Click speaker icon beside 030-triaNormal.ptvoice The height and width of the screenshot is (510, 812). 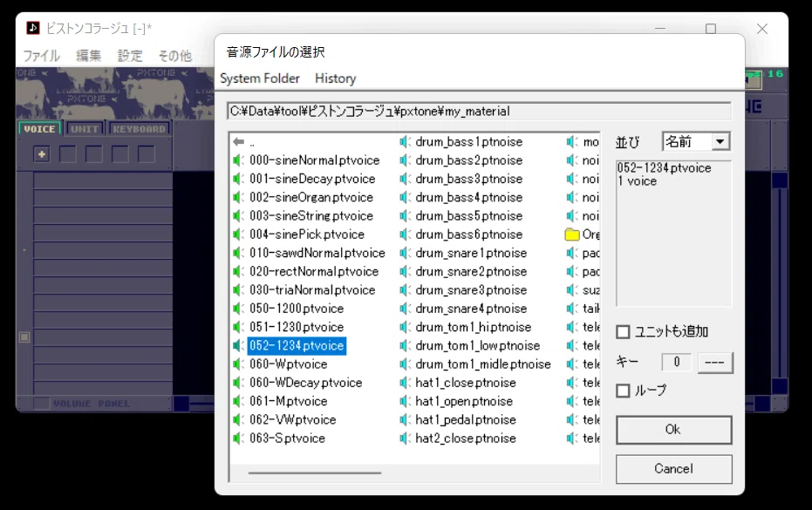click(x=238, y=290)
